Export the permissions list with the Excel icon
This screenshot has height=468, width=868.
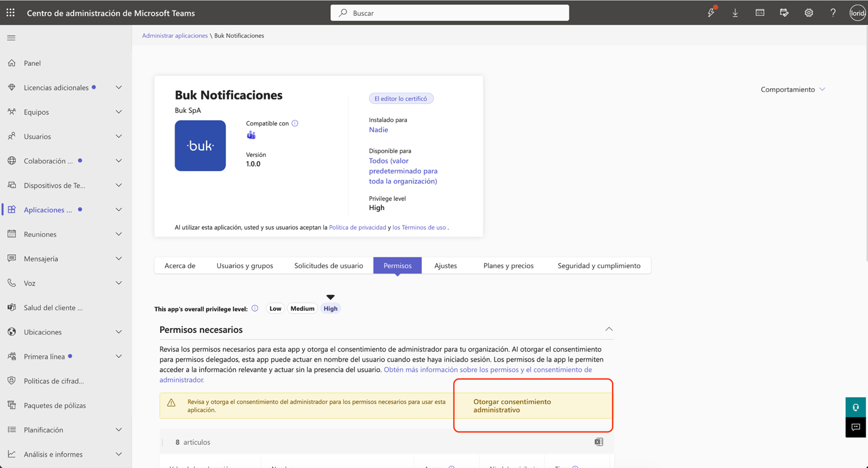click(x=599, y=442)
